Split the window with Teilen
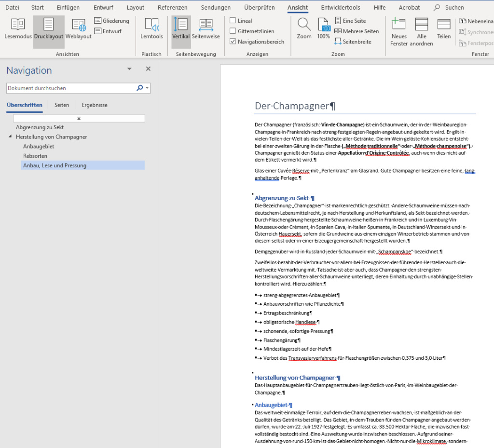494x448 pixels. point(444,29)
